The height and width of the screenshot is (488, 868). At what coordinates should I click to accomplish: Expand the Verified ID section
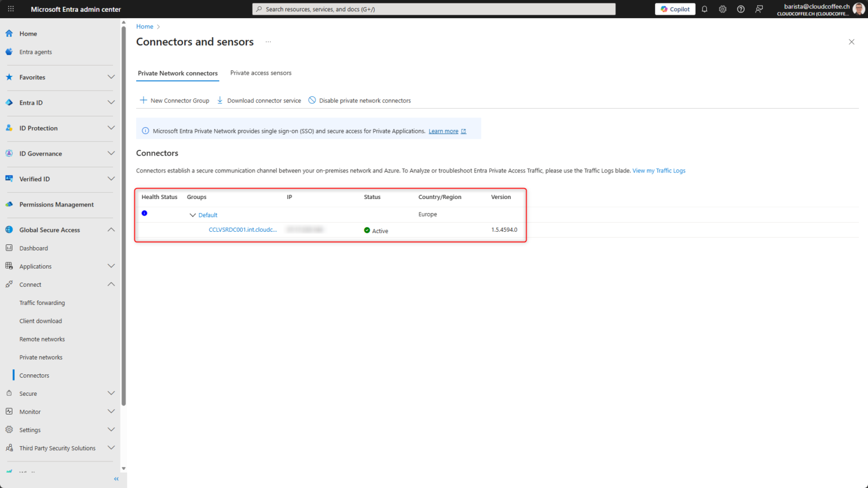pyautogui.click(x=111, y=179)
